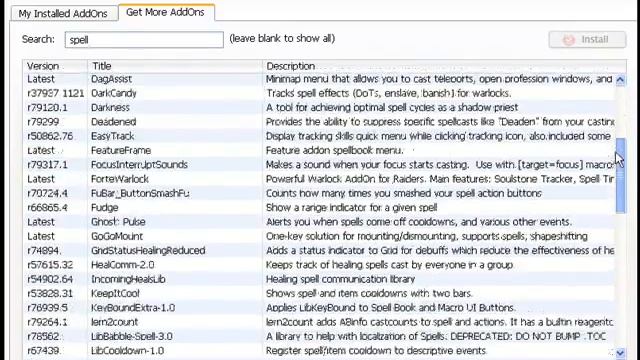Select the DarkCandy addon row
The height and width of the screenshot is (360, 640).
(319, 93)
